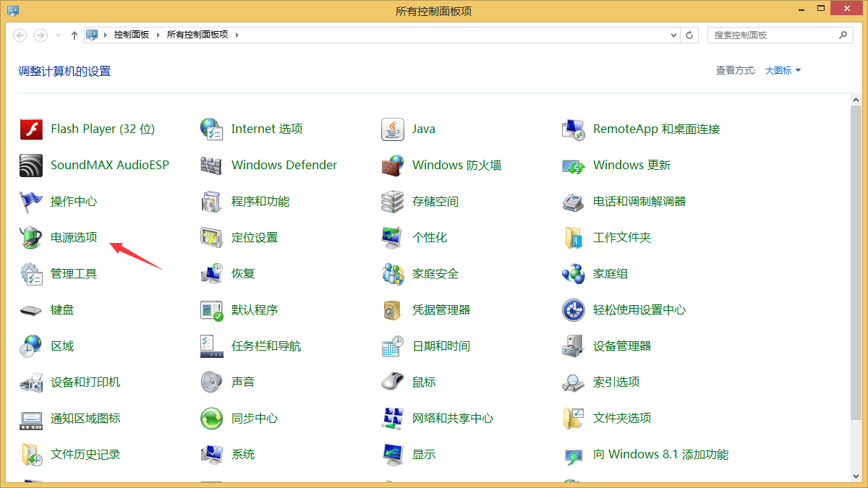Open the 程序和功能 icon

click(x=211, y=202)
